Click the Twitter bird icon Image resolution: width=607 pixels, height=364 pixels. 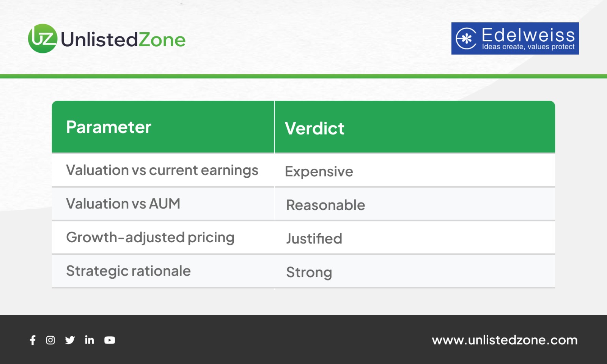pos(70,340)
